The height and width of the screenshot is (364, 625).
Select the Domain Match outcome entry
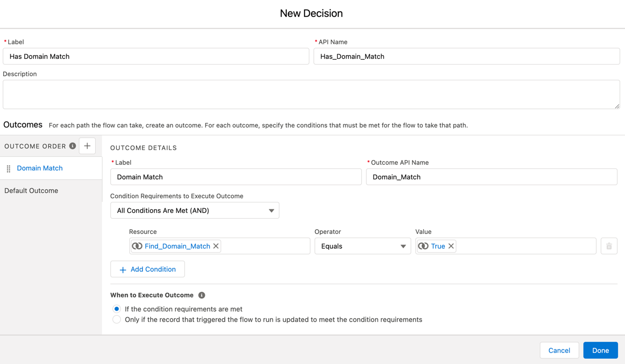(39, 168)
